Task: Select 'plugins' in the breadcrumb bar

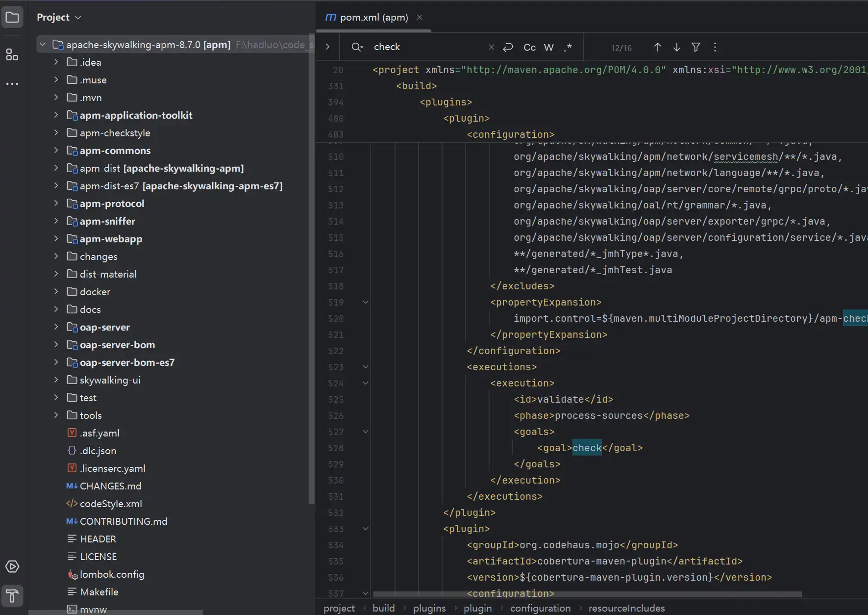Action: pyautogui.click(x=429, y=608)
